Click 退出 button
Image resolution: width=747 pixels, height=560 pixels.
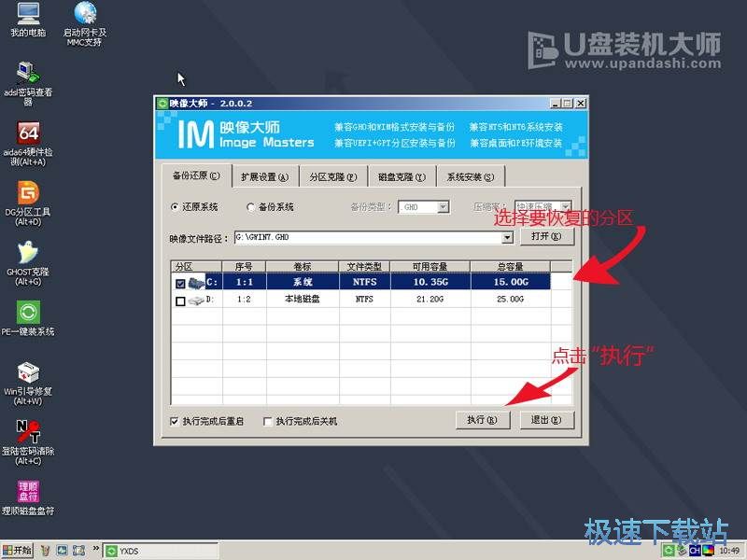[546, 420]
